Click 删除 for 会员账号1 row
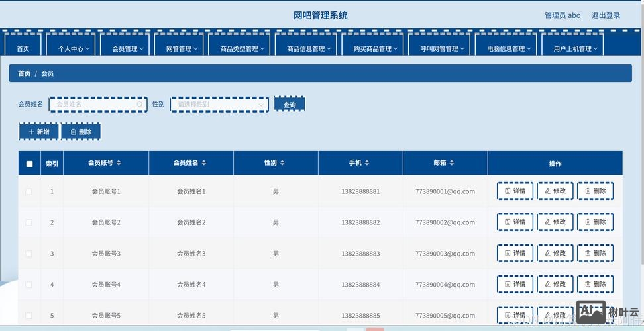 (x=596, y=191)
